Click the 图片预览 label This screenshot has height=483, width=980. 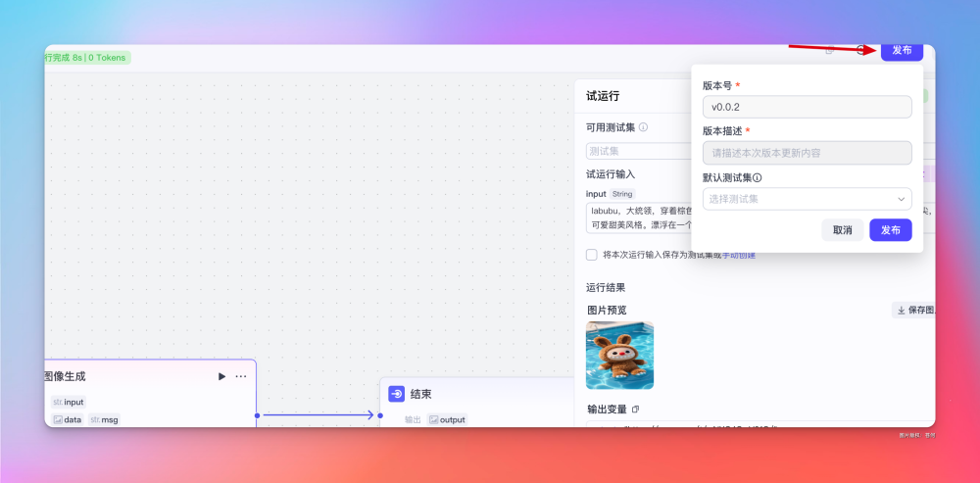tap(607, 310)
